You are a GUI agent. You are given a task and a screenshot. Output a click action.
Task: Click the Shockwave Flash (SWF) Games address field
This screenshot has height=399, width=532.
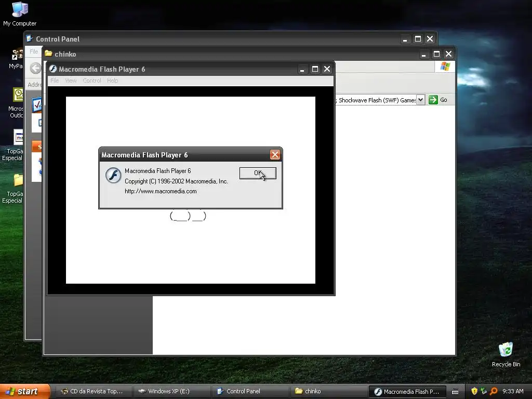point(375,100)
